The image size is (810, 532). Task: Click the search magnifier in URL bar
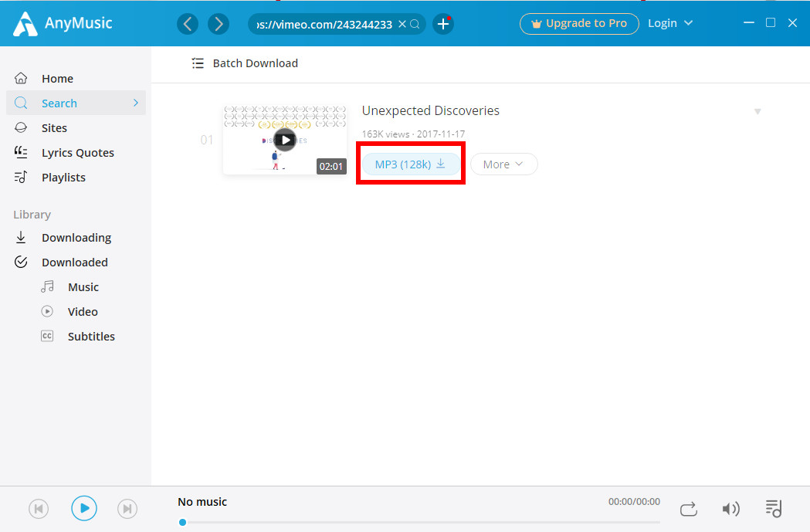pyautogui.click(x=415, y=24)
